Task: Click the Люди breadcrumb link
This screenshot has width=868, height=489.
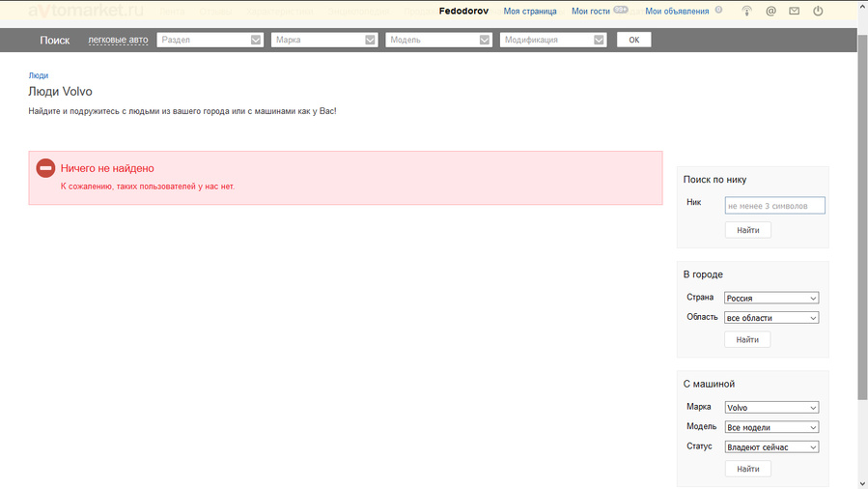Action: click(39, 75)
